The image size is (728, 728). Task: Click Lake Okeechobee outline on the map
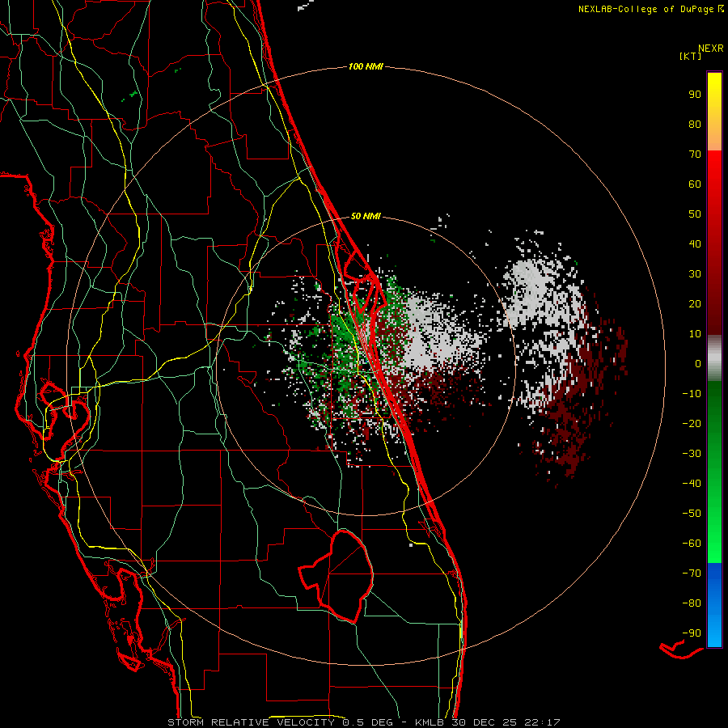point(336,576)
